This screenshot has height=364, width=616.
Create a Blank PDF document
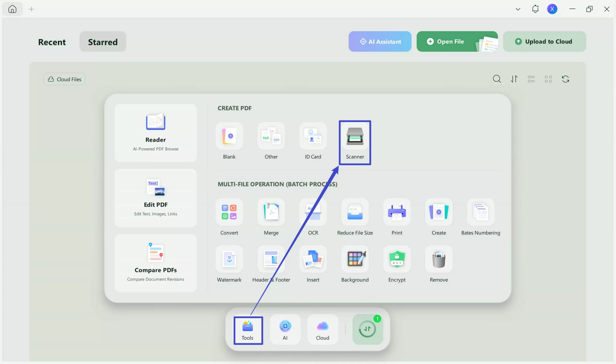229,141
